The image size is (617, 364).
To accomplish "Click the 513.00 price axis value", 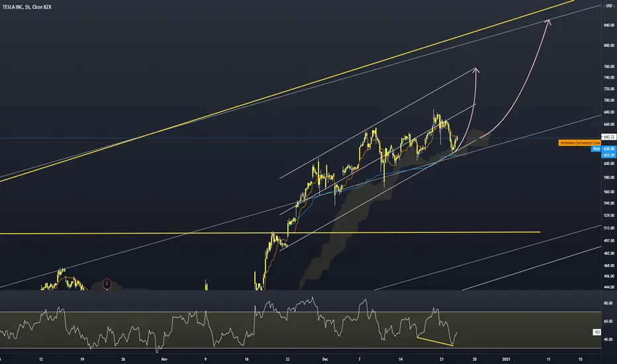I will (609, 228).
